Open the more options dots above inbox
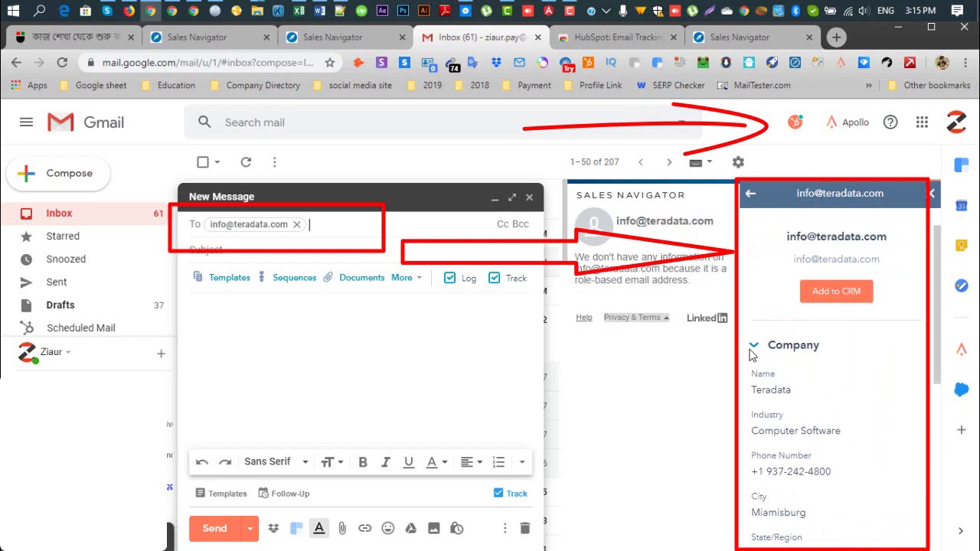Screen dimensions: 980x551 pos(274,162)
